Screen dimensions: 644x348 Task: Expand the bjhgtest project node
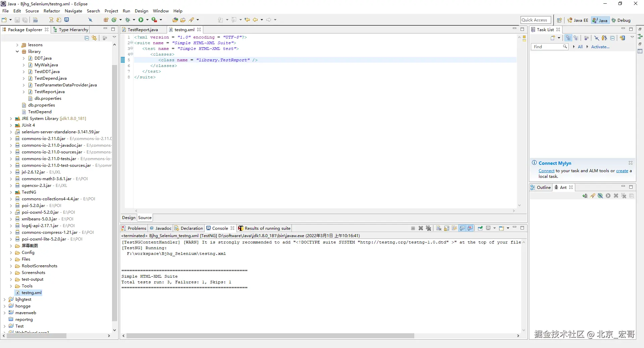coord(5,299)
